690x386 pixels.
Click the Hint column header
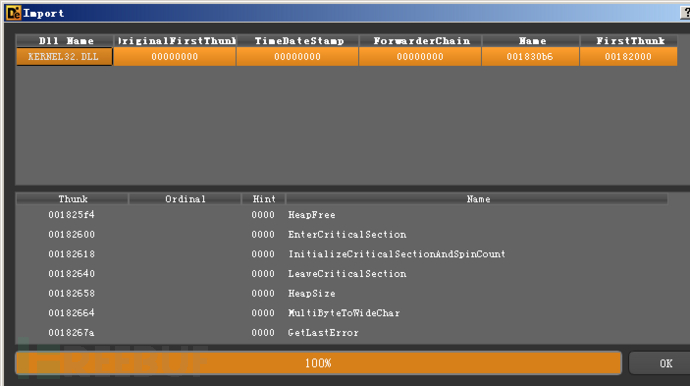[x=264, y=199]
